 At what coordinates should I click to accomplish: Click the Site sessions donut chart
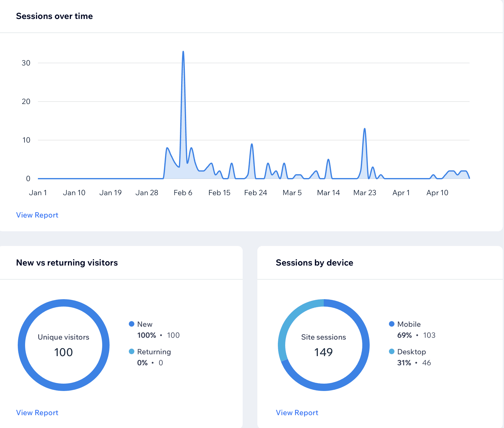coord(324,345)
